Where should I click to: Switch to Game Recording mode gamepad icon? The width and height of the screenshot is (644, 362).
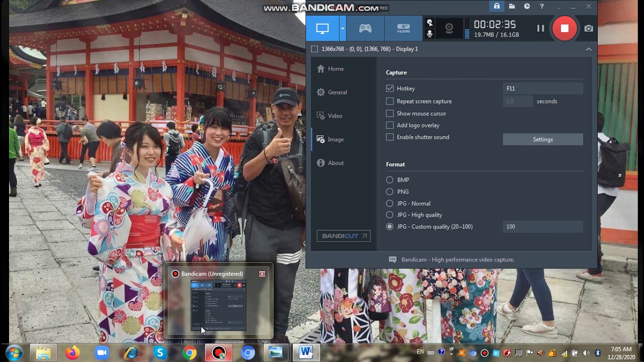[365, 29]
